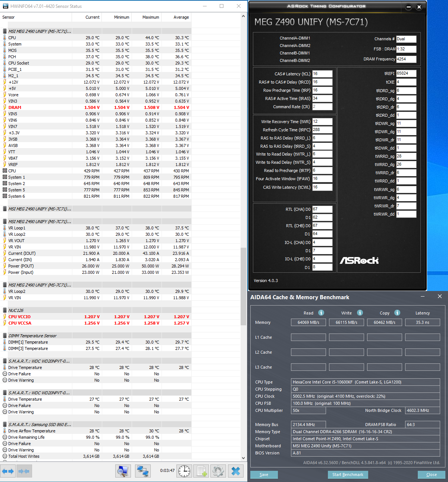Click the clock reset icon next to 0:03:47
Screen dimensions: 448x482
[x=184, y=471]
